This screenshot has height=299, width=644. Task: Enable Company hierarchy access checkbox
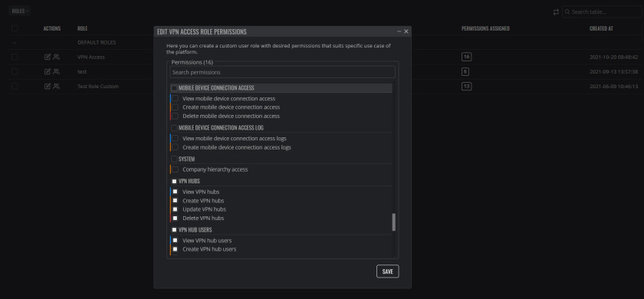(175, 169)
